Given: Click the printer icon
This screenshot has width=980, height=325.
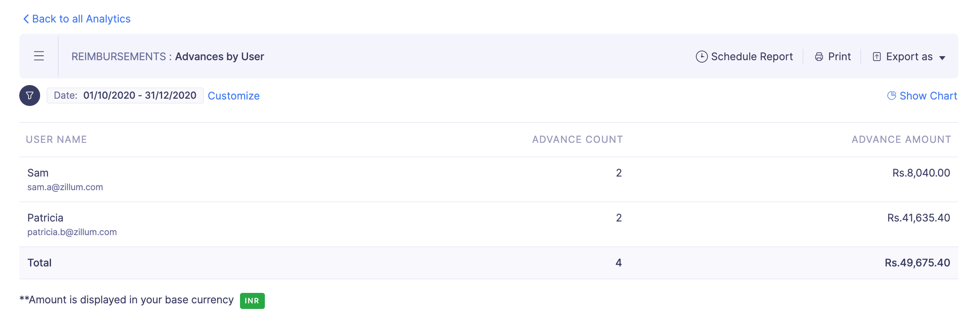Looking at the screenshot, I should tap(819, 57).
